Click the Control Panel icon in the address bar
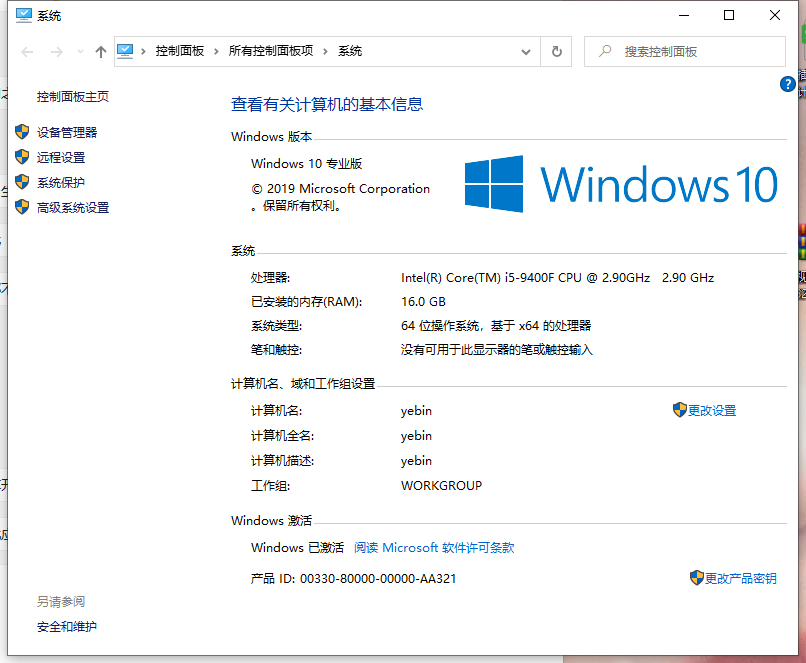 tap(124, 51)
